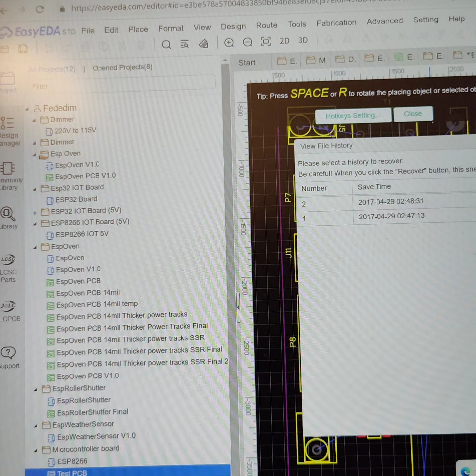
Task: Collapse the EspWeatherSensor folder
Action: click(x=36, y=426)
